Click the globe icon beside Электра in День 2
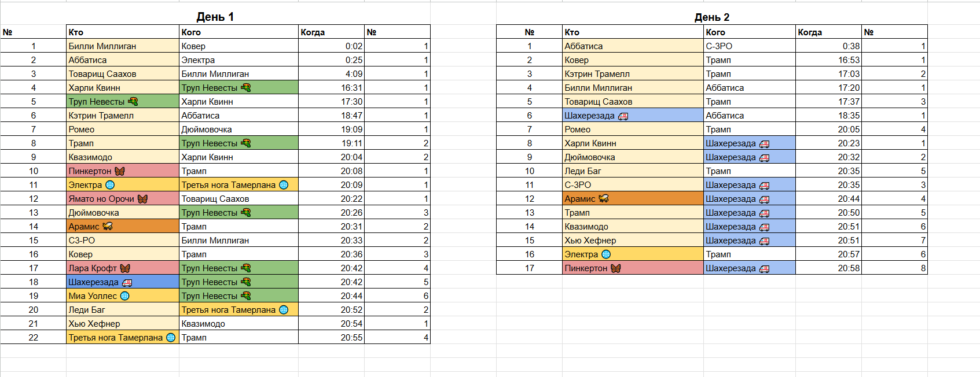 [x=606, y=254]
